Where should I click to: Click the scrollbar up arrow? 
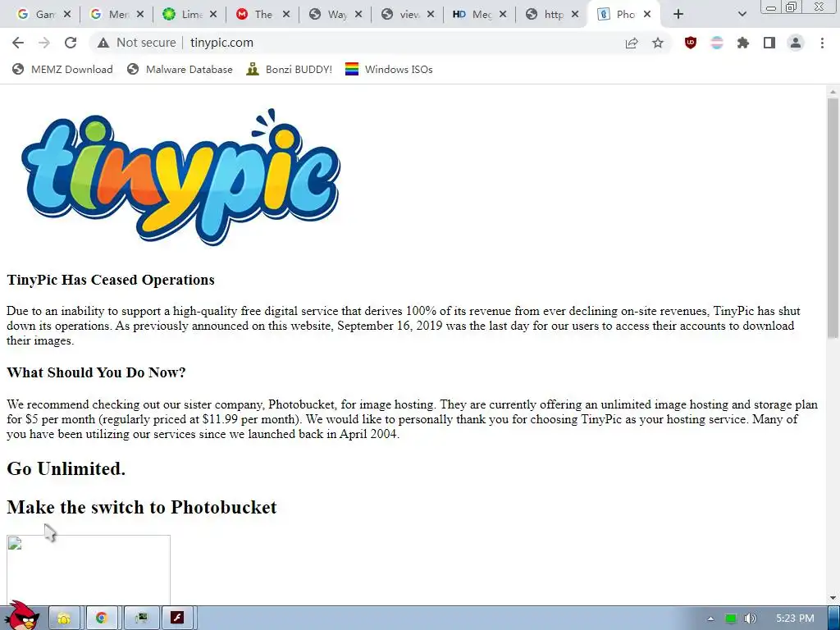click(833, 92)
